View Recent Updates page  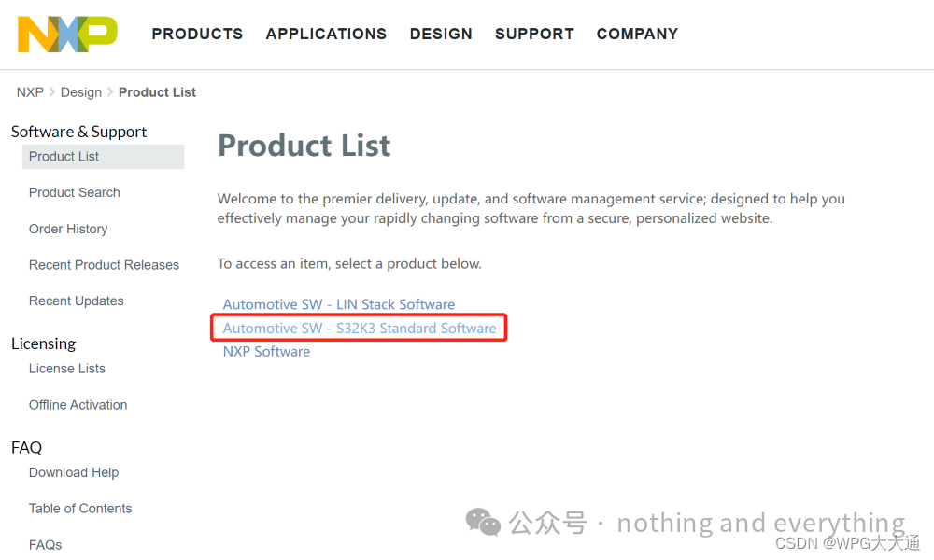[77, 301]
